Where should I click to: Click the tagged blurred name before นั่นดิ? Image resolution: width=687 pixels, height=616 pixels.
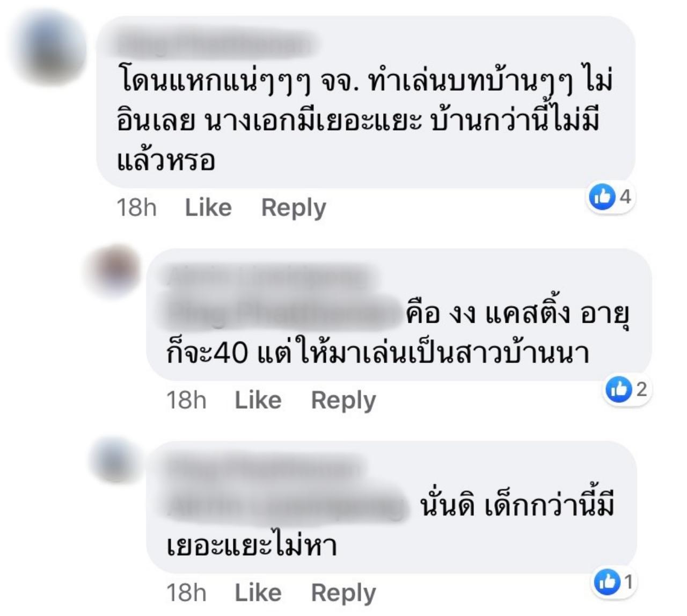click(x=285, y=505)
